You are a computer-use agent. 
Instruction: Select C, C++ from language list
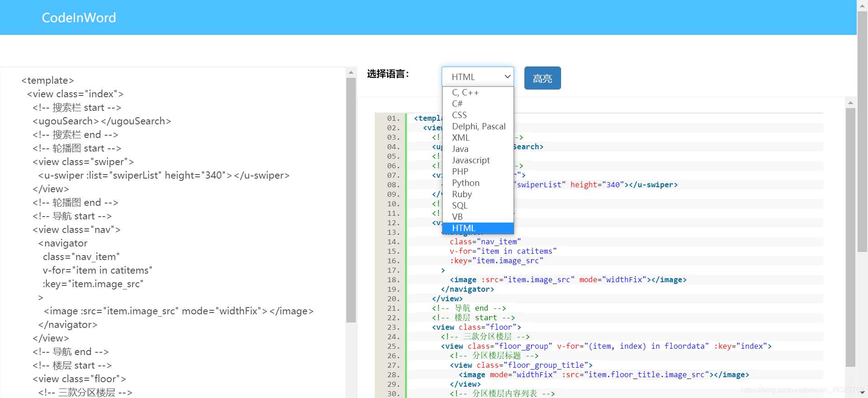pos(478,93)
